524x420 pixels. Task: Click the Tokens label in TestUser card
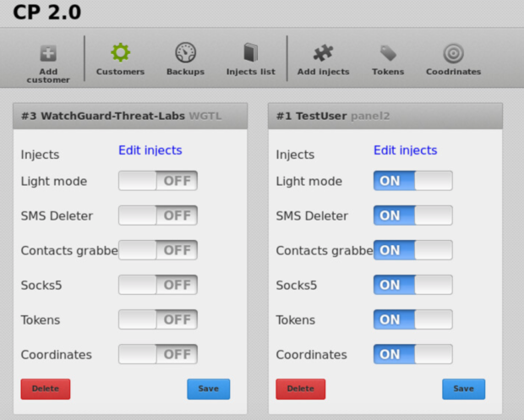pos(296,320)
